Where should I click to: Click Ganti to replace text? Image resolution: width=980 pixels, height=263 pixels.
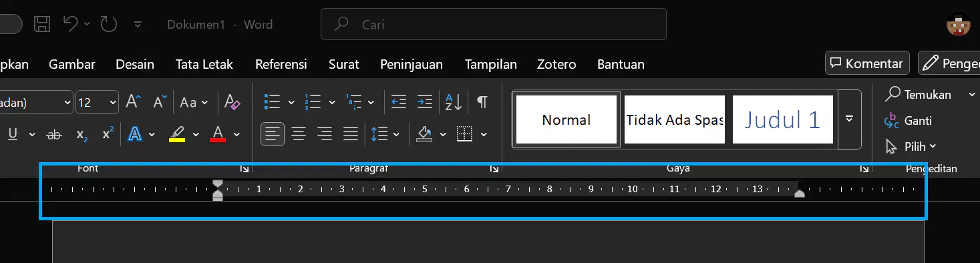[x=908, y=121]
